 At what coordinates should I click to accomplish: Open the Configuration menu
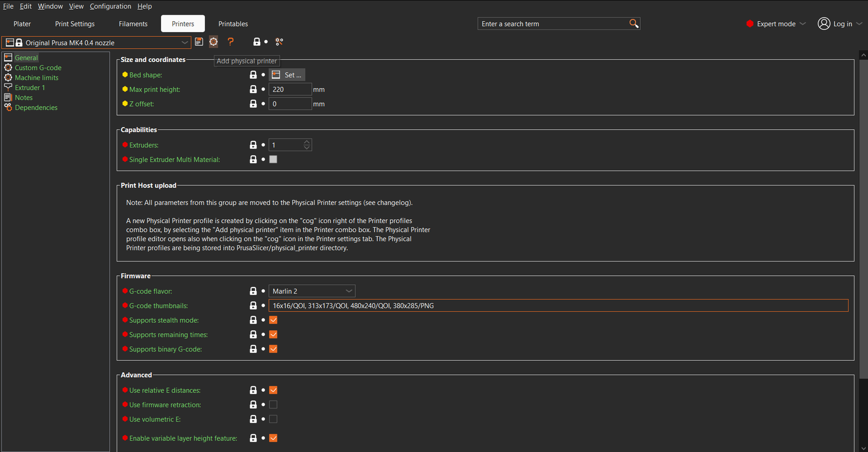[111, 7]
